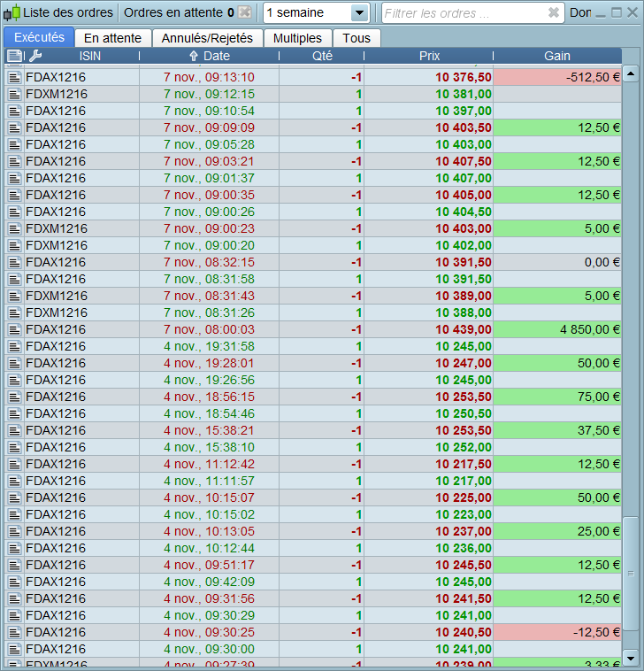Click the order icon of the 08:00:03 row
Viewport: 644px width, 671px height.
(14, 329)
